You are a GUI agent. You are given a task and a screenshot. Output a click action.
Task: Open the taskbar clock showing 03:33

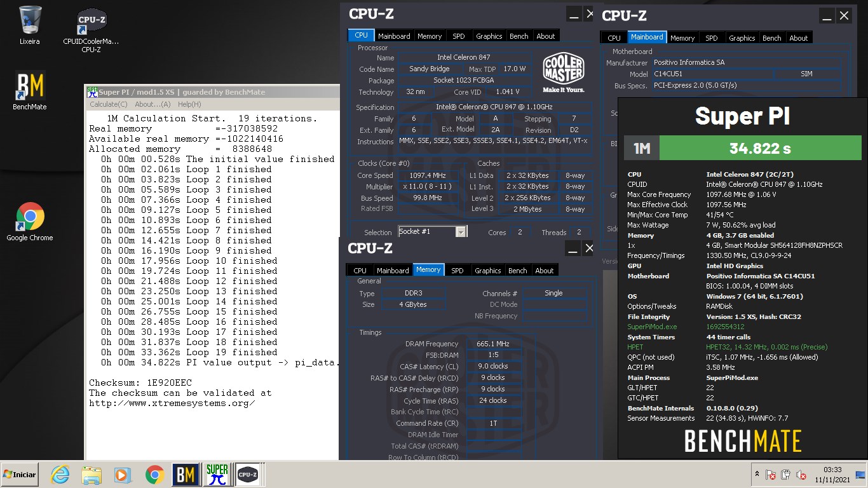[832, 475]
